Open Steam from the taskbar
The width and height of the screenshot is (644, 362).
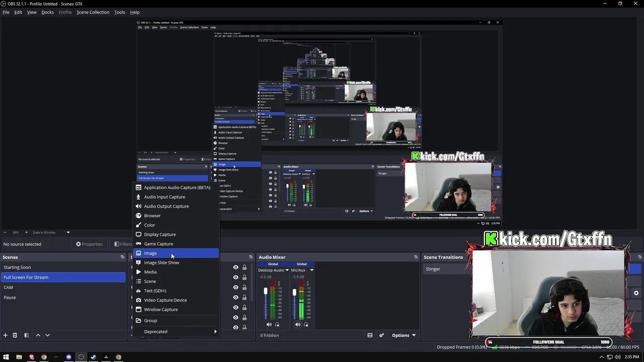point(93,357)
